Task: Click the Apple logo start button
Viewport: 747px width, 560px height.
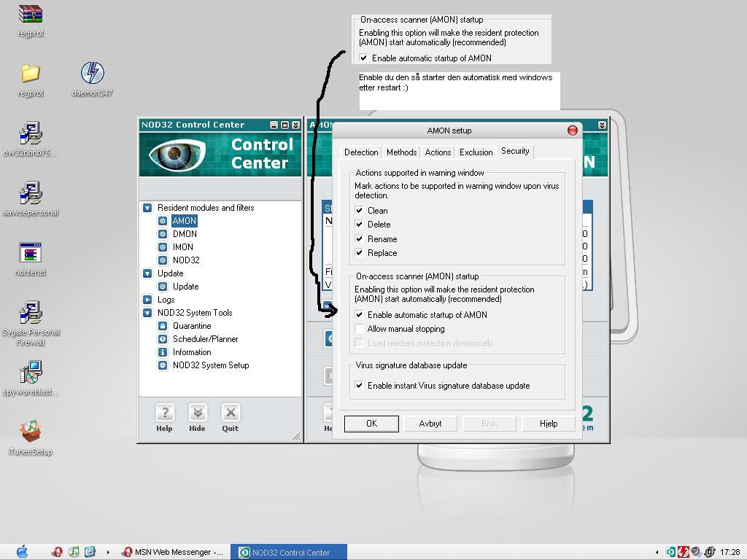Action: click(x=22, y=552)
